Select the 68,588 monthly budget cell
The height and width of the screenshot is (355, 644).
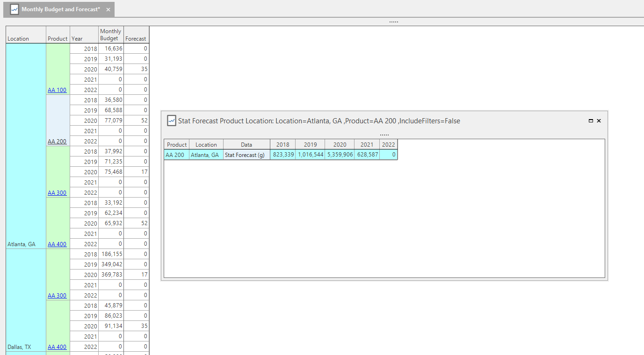111,110
